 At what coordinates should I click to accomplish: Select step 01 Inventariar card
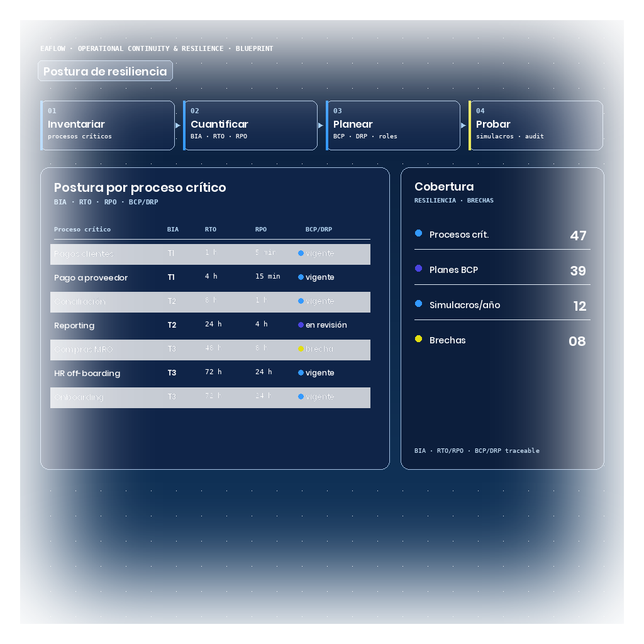[108, 125]
